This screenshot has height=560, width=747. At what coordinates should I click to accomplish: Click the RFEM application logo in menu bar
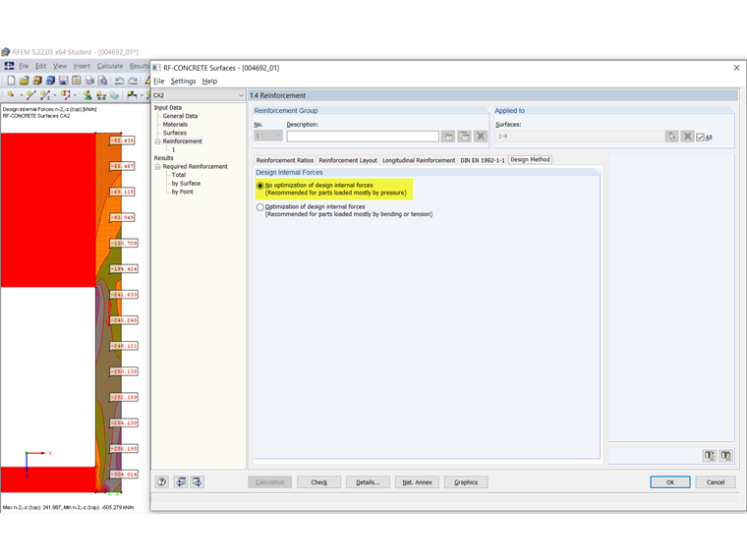coord(9,66)
